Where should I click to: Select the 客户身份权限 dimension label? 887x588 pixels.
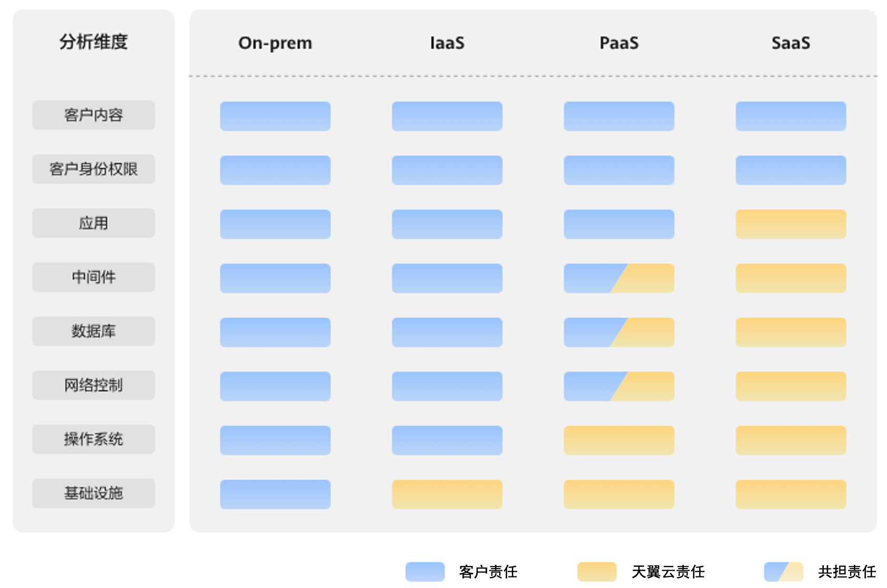pos(94,169)
